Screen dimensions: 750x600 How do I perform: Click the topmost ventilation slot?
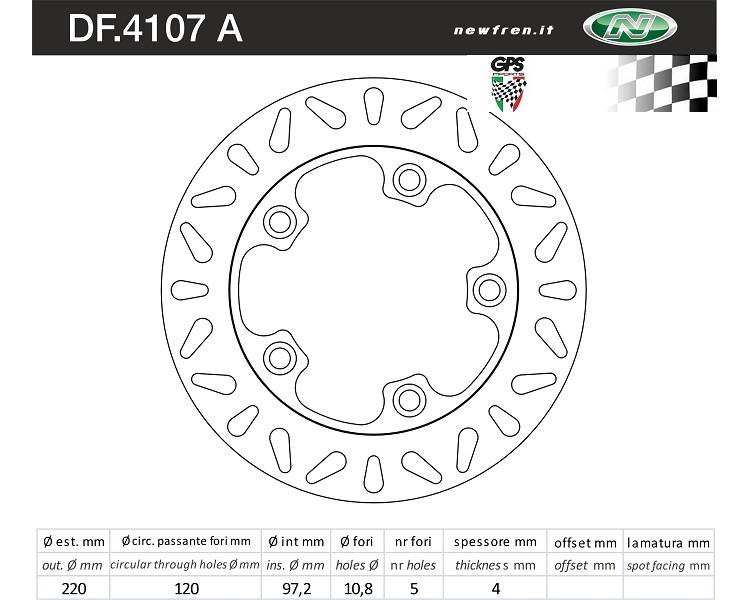[x=374, y=106]
